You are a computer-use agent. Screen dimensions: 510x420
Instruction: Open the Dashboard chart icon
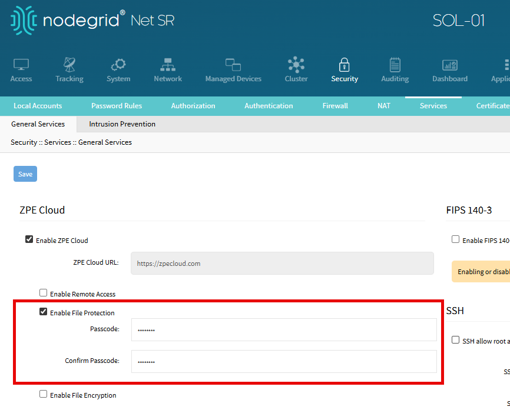pyautogui.click(x=450, y=65)
